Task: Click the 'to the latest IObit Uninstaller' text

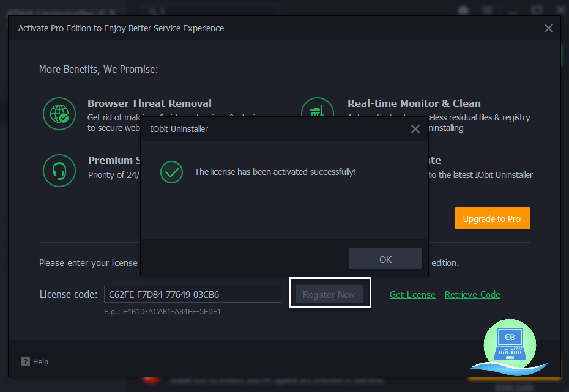Action: point(480,175)
